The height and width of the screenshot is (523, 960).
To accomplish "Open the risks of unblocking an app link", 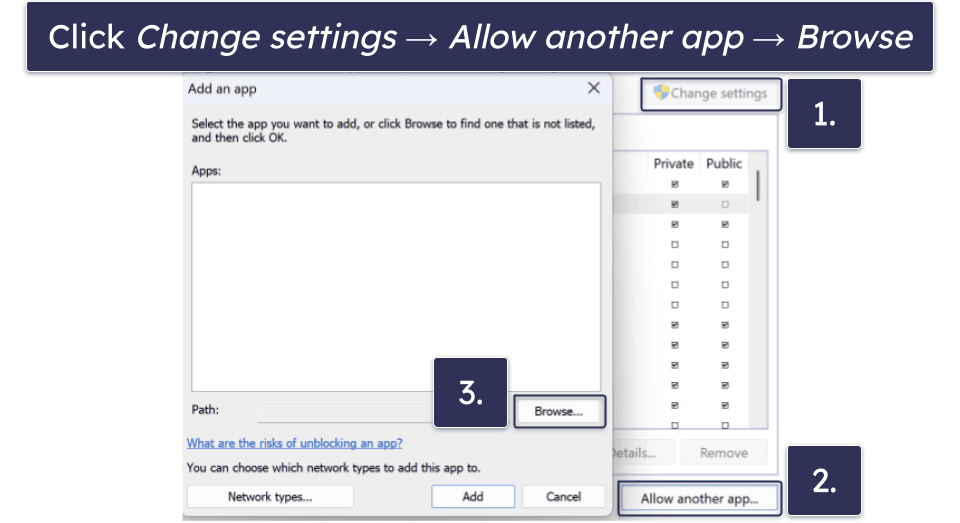I will tap(294, 443).
